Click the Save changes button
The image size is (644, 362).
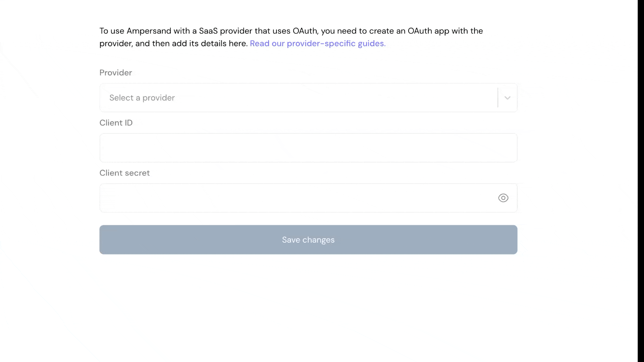(308, 240)
